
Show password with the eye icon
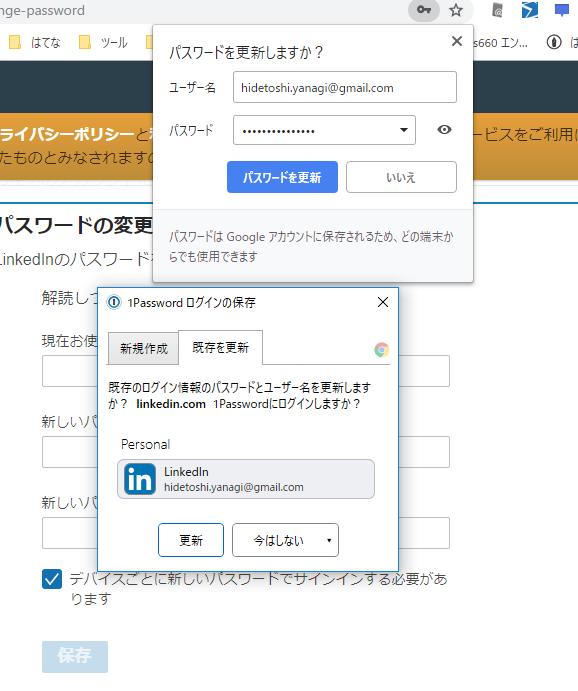[x=444, y=130]
